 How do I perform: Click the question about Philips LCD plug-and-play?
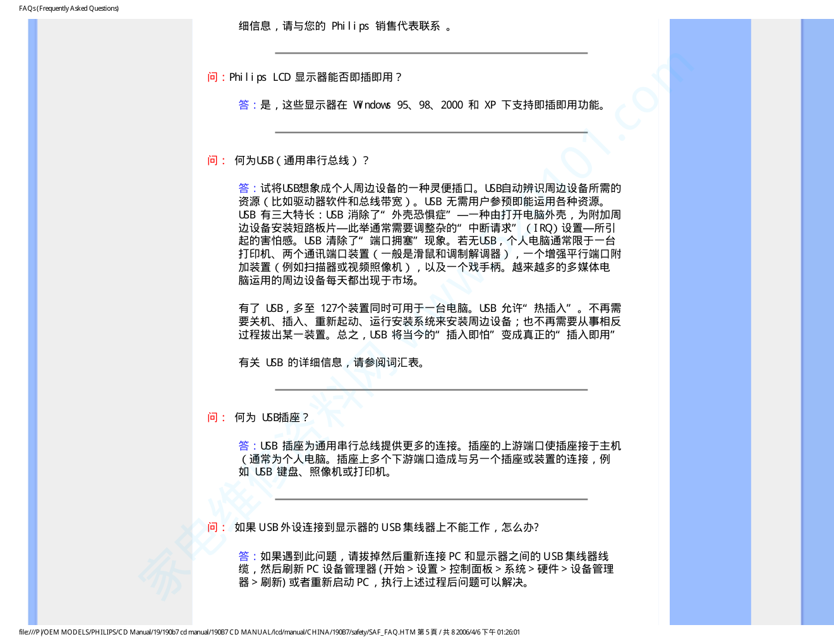click(x=315, y=77)
